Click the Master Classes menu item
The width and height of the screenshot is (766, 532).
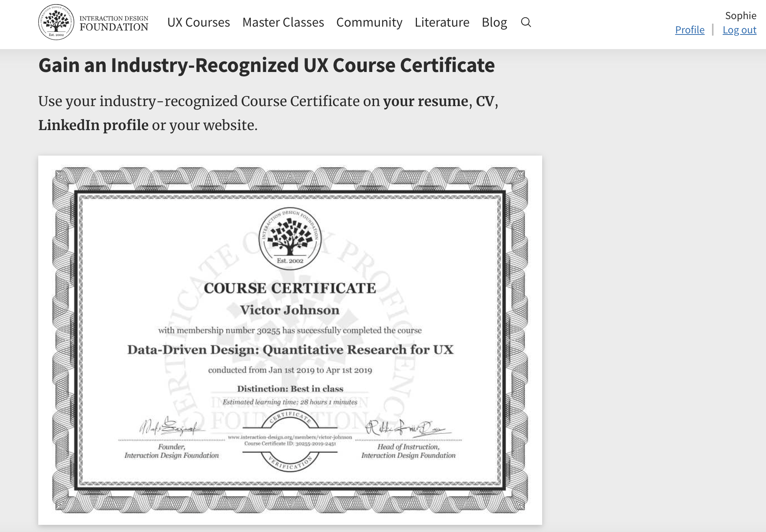pyautogui.click(x=283, y=21)
